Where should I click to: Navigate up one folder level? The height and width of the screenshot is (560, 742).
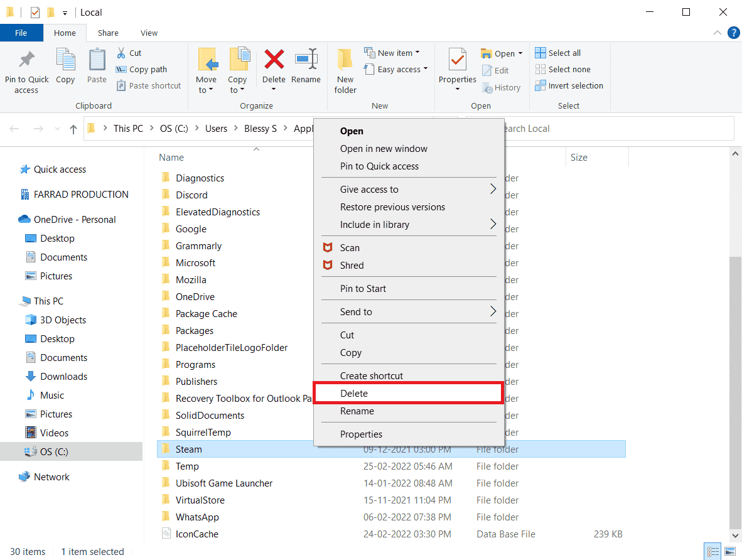(x=73, y=128)
